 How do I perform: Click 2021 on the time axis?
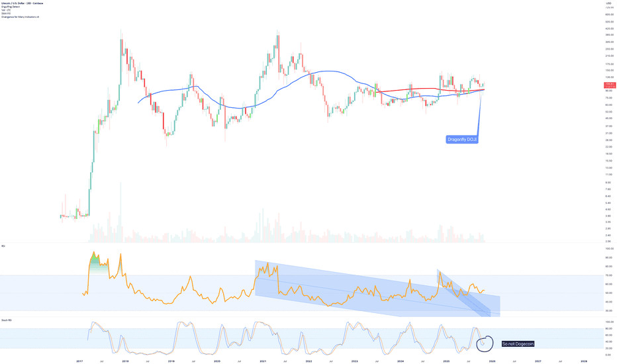(263, 361)
